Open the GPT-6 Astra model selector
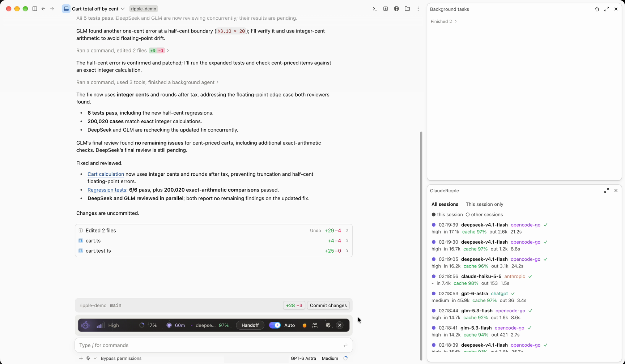 pos(303,358)
